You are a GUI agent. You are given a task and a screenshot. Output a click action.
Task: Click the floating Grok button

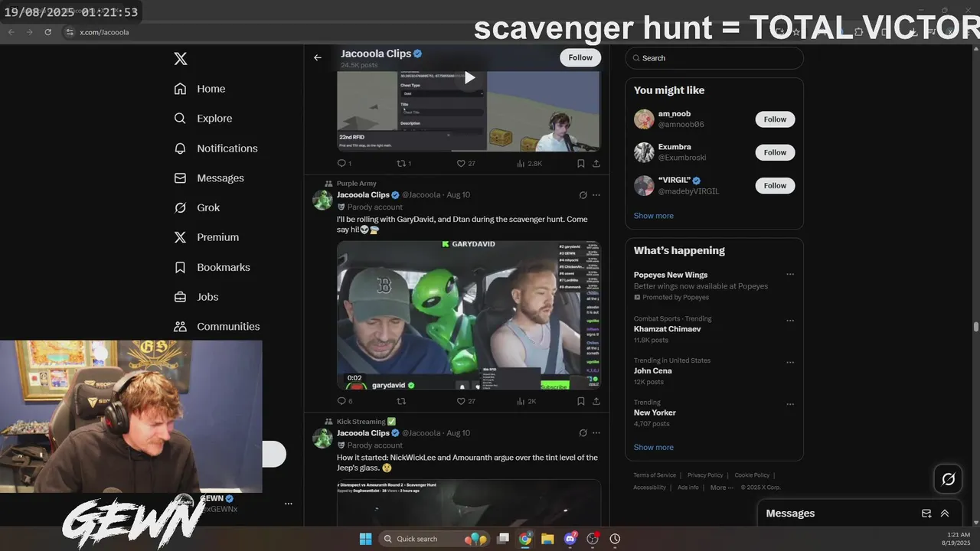coord(948,479)
